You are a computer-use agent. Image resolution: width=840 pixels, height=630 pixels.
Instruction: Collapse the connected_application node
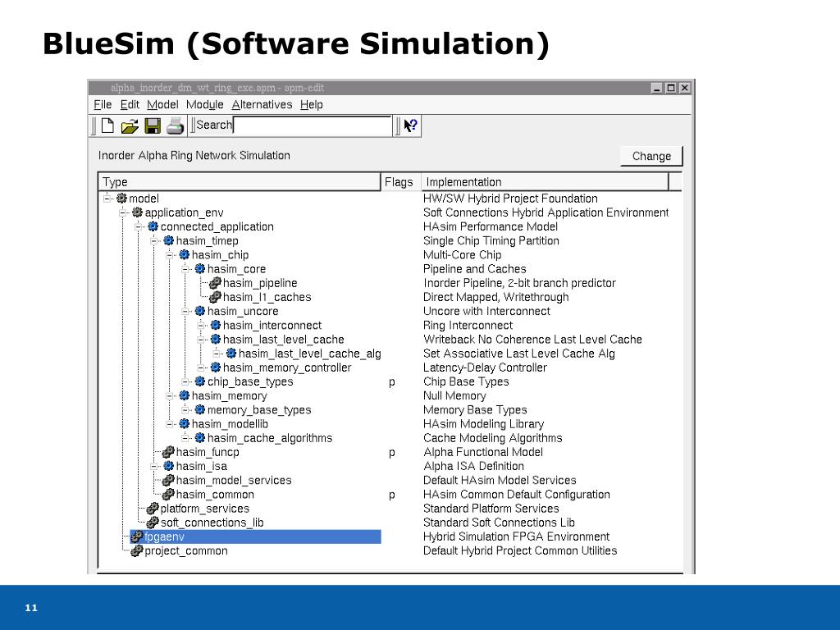click(x=138, y=226)
